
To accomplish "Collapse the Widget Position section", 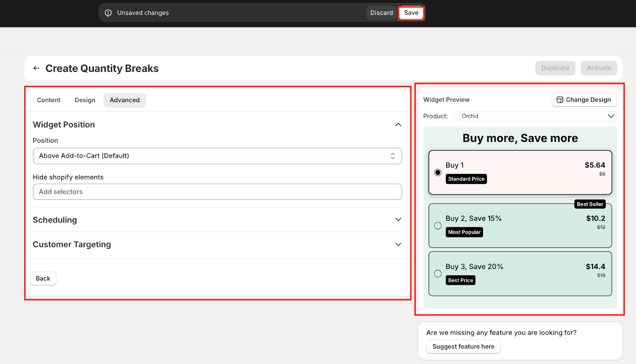I will click(398, 125).
